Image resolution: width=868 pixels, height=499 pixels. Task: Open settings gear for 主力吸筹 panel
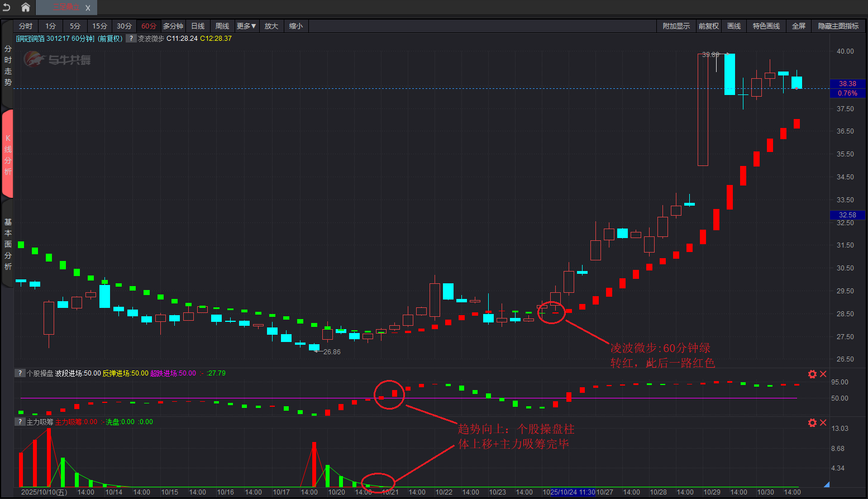coord(812,422)
